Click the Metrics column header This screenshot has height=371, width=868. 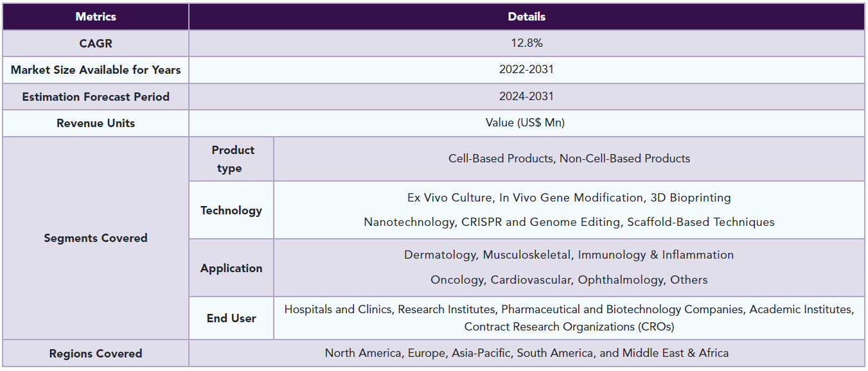[x=96, y=17]
